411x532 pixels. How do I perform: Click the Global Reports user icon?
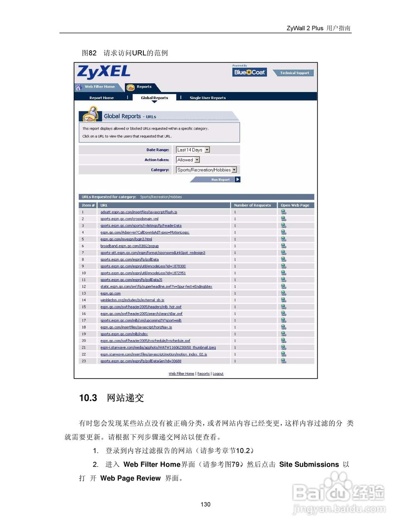coord(91,114)
